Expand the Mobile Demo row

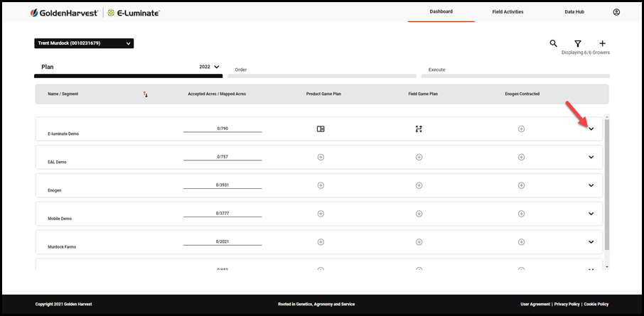click(591, 214)
